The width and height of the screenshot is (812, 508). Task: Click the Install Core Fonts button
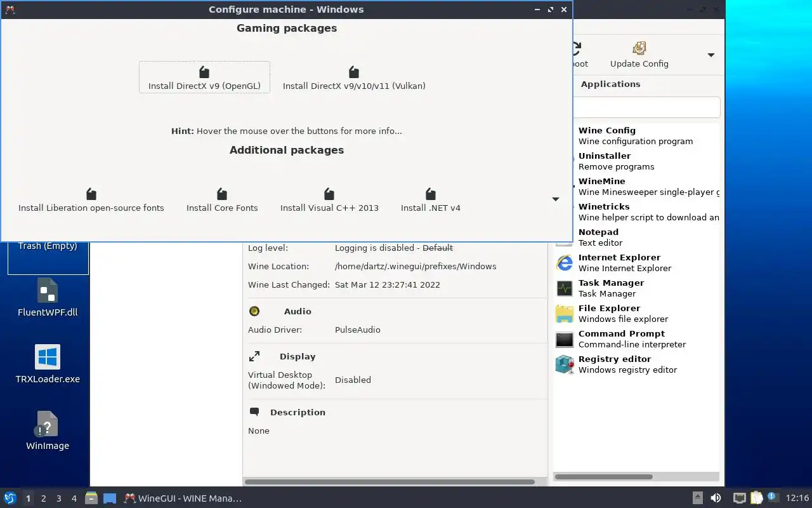[x=222, y=199]
